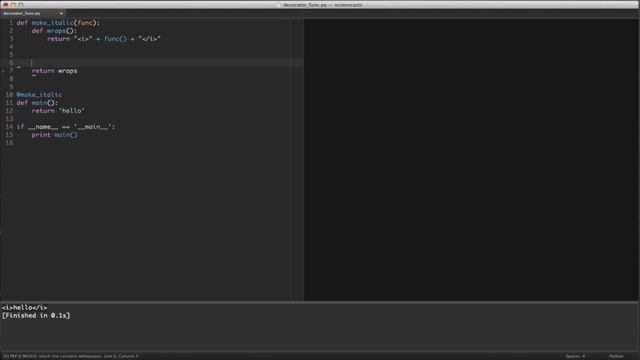The width and height of the screenshot is (640, 360).
Task: Click the return "<i>" + func() line
Action: 104,39
